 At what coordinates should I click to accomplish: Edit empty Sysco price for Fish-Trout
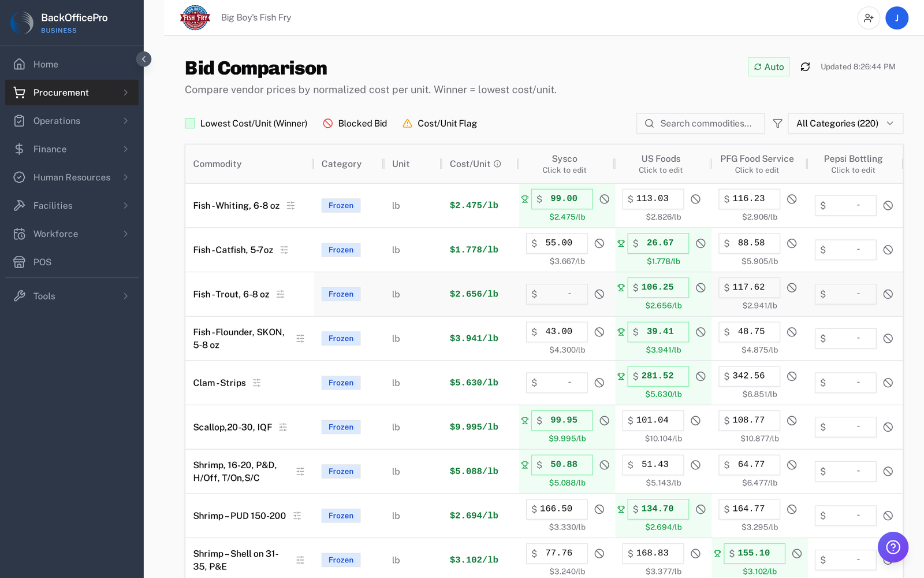(x=557, y=294)
